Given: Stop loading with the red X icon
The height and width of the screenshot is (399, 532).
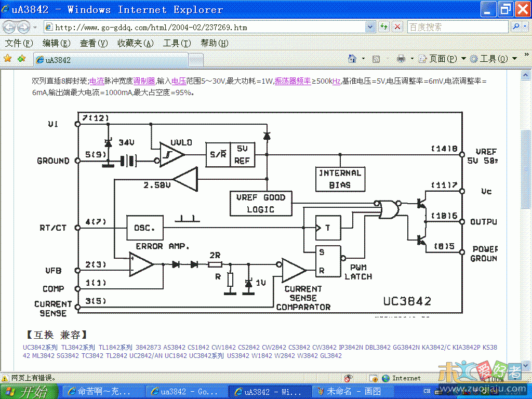Looking at the screenshot, I should [397, 27].
